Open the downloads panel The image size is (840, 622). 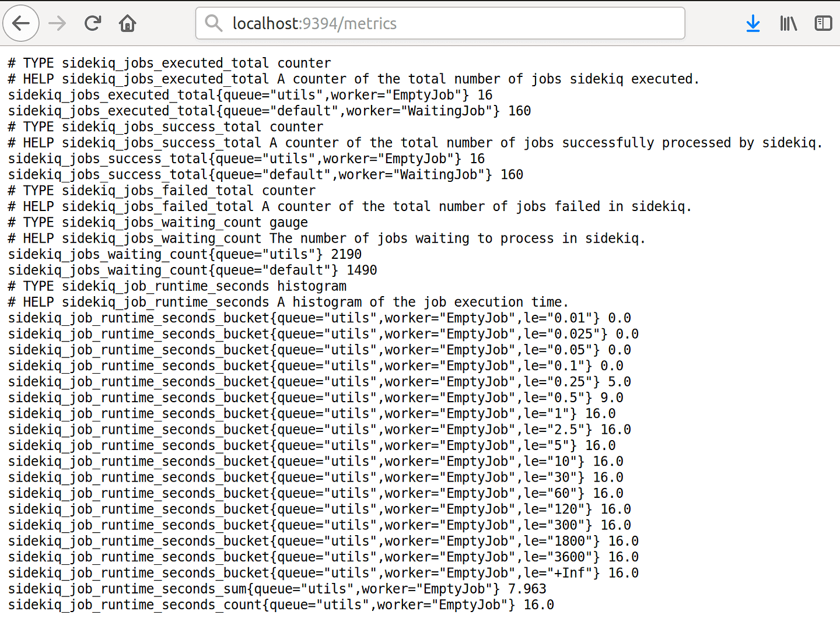tap(753, 23)
